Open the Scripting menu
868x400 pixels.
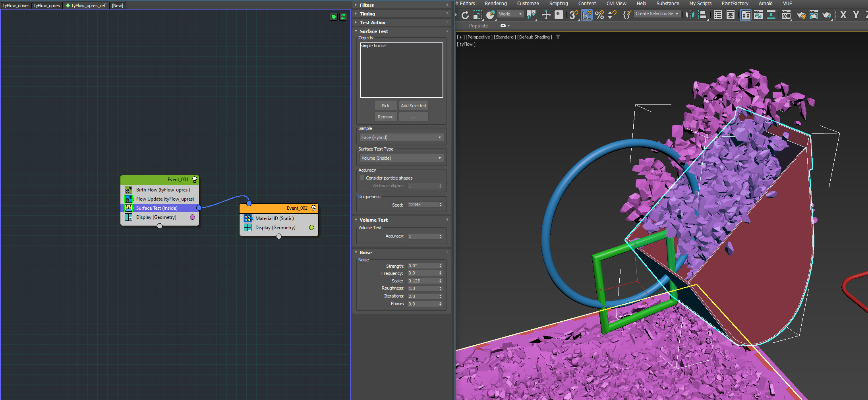[x=558, y=4]
